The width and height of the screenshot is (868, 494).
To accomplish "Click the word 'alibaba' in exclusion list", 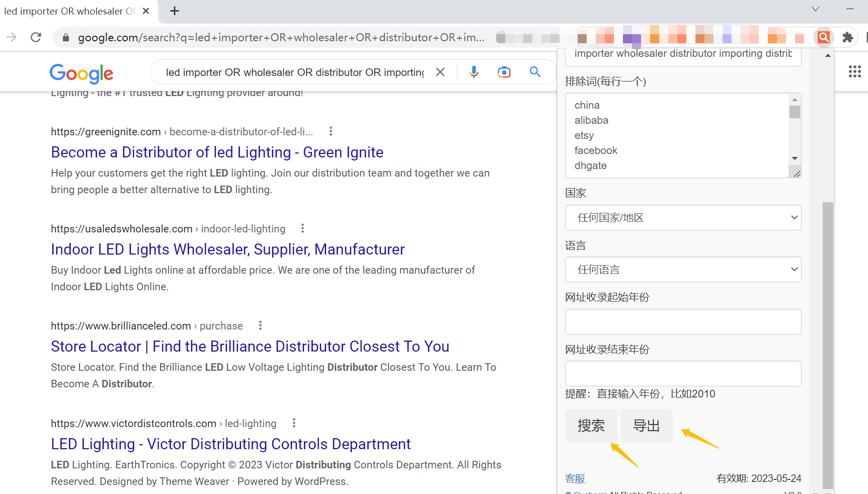I will pos(591,120).
